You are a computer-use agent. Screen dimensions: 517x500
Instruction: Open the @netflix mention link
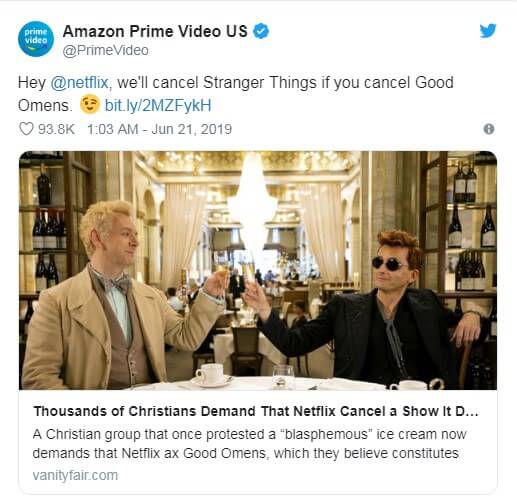[x=79, y=83]
